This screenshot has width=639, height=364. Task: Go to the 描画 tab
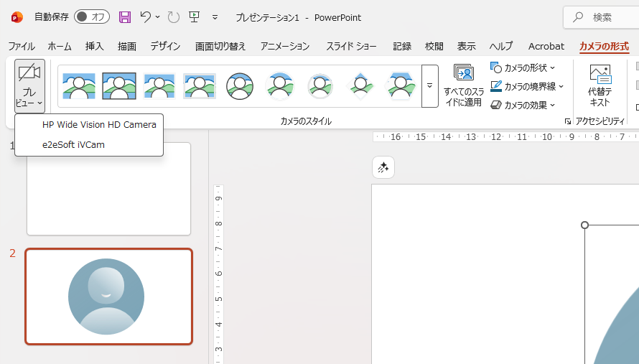(x=127, y=47)
